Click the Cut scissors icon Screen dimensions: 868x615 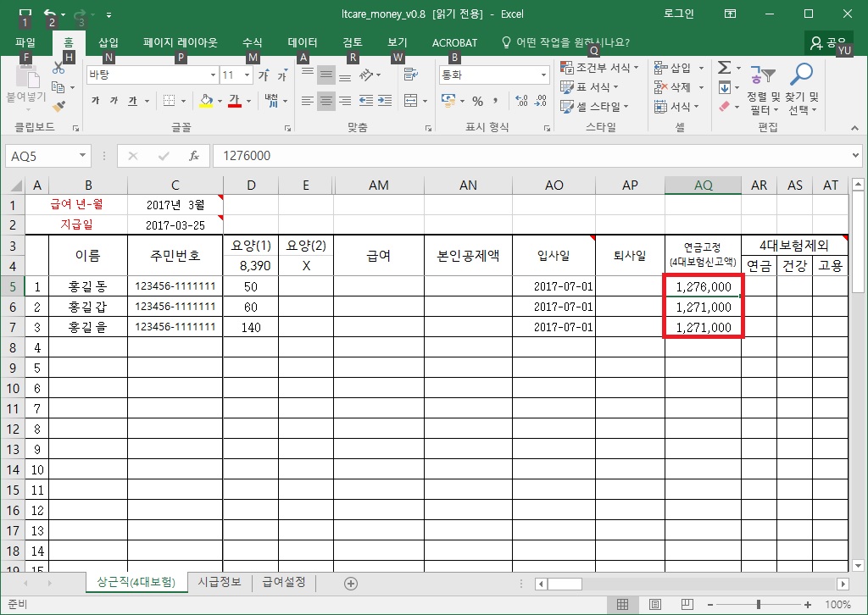[58, 68]
